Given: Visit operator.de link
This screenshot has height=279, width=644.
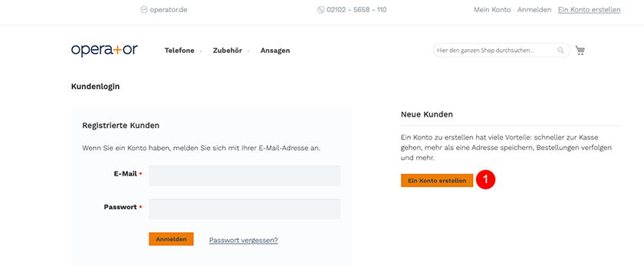Looking at the screenshot, I should tap(169, 9).
